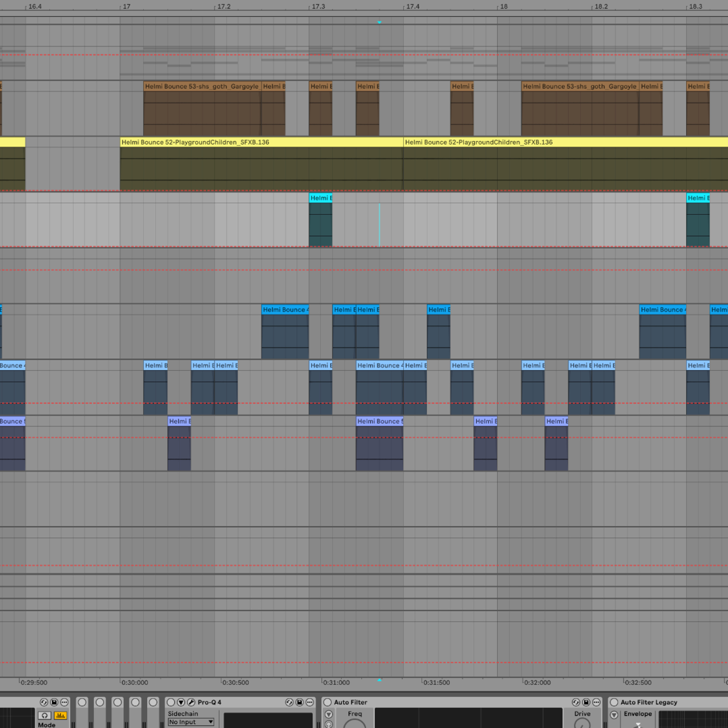This screenshot has width=728, height=728.
Task: Open Pro-Q 4 plug-in window via wrench icon
Action: pos(191,702)
